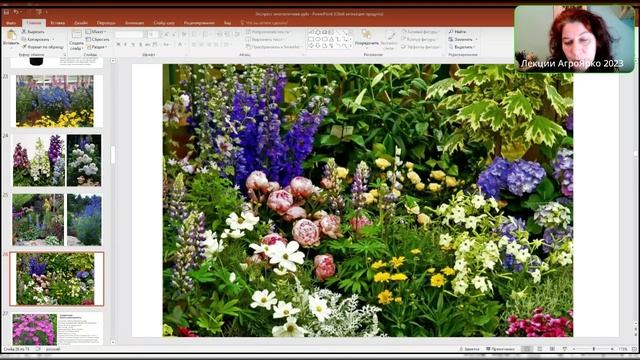This screenshot has height=360, width=640.
Task: Expand the shapes gallery more arrow
Action: (x=351, y=47)
